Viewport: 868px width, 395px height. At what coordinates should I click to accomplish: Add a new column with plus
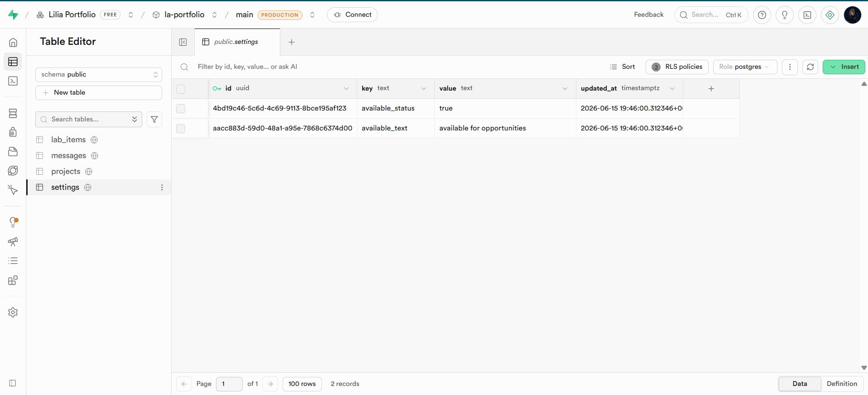(711, 89)
